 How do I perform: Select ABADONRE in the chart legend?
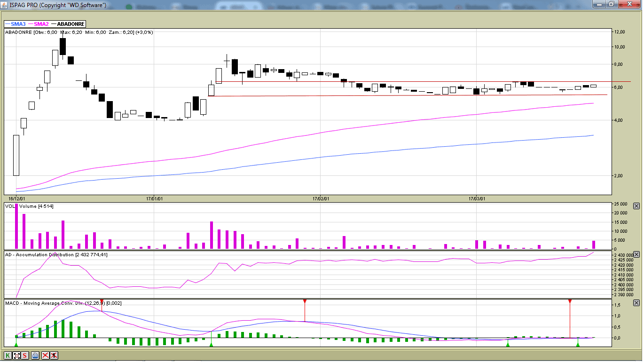[71, 24]
